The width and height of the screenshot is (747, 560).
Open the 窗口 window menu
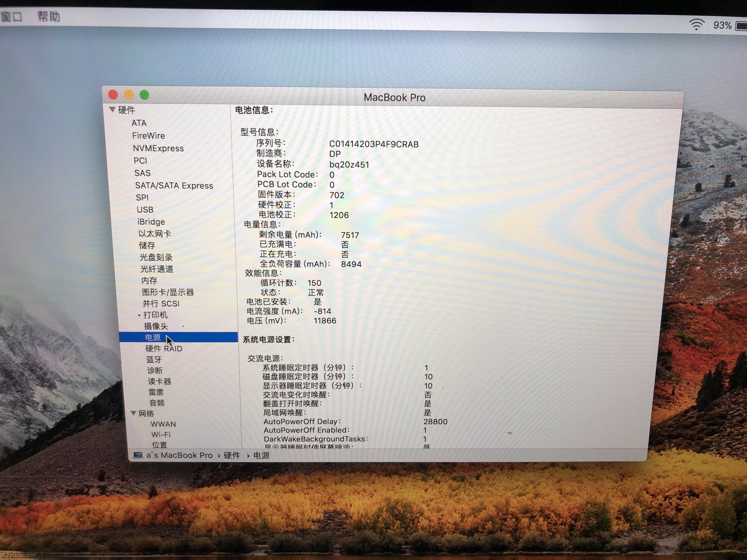11,16
